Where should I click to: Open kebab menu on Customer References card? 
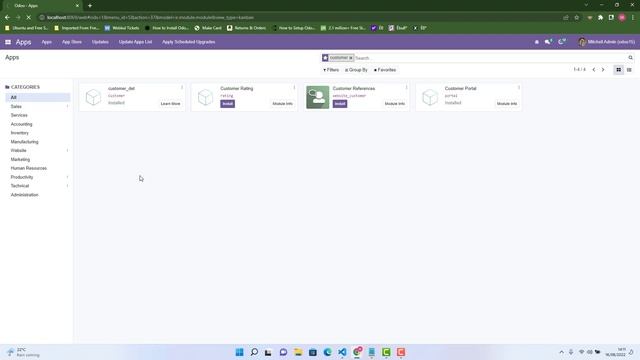tap(407, 88)
